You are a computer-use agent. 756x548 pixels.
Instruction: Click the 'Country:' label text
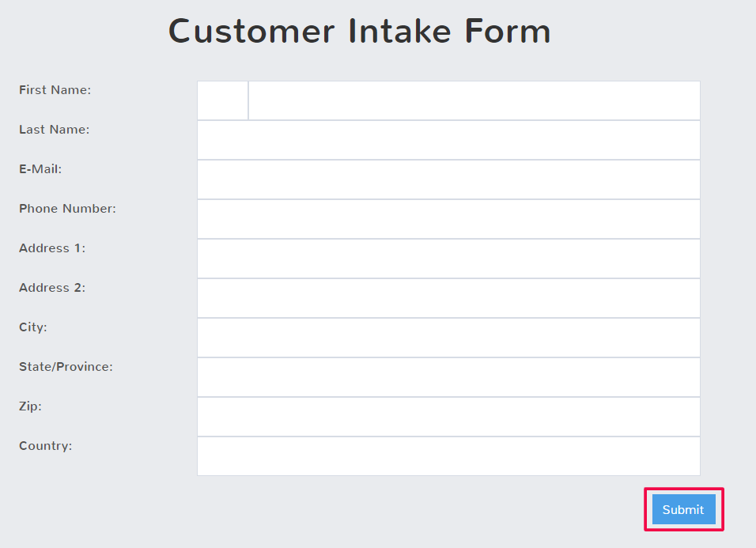click(x=45, y=446)
